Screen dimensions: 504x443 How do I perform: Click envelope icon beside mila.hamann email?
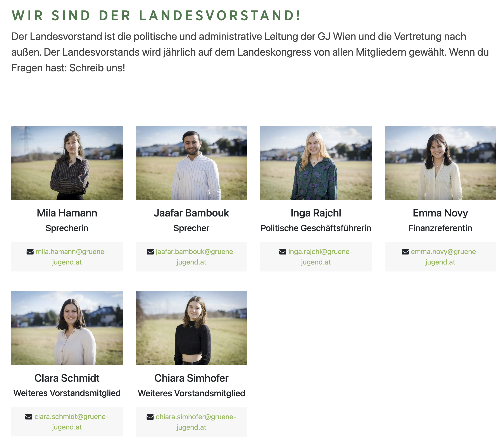click(x=30, y=252)
